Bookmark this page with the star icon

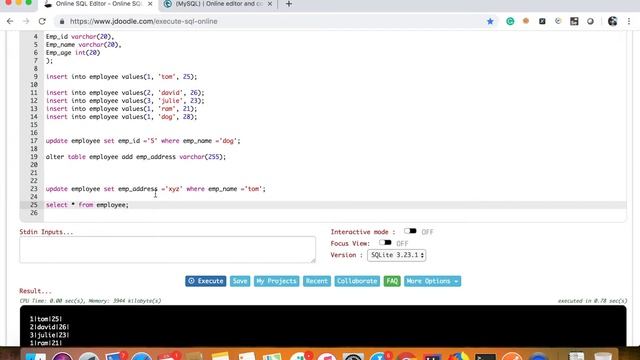click(490, 21)
